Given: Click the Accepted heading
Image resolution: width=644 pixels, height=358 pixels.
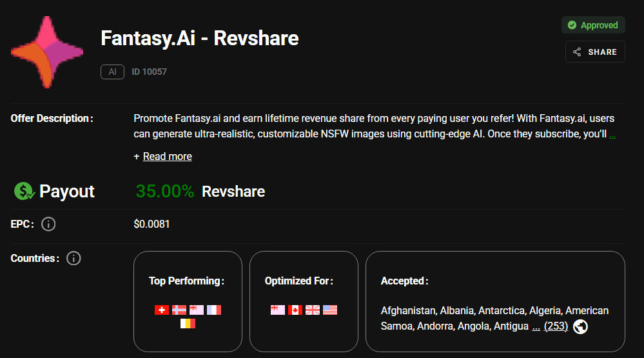Looking at the screenshot, I should click(405, 281).
